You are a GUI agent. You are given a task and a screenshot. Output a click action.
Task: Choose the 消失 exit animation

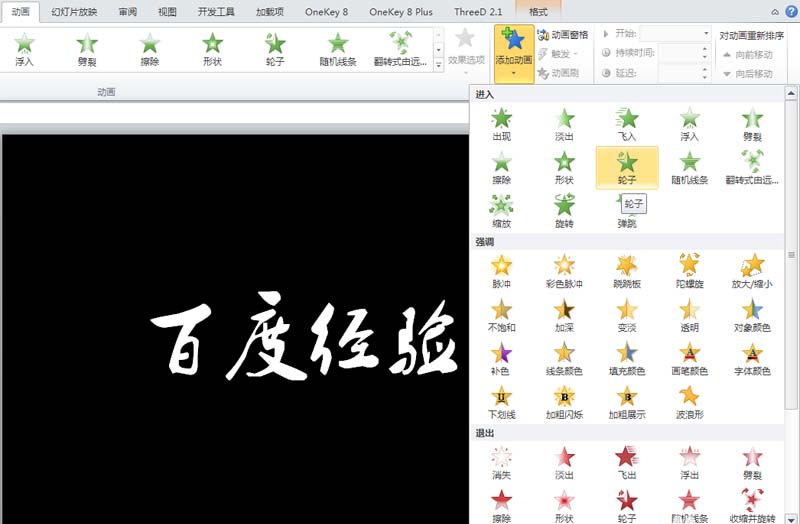[x=502, y=462]
